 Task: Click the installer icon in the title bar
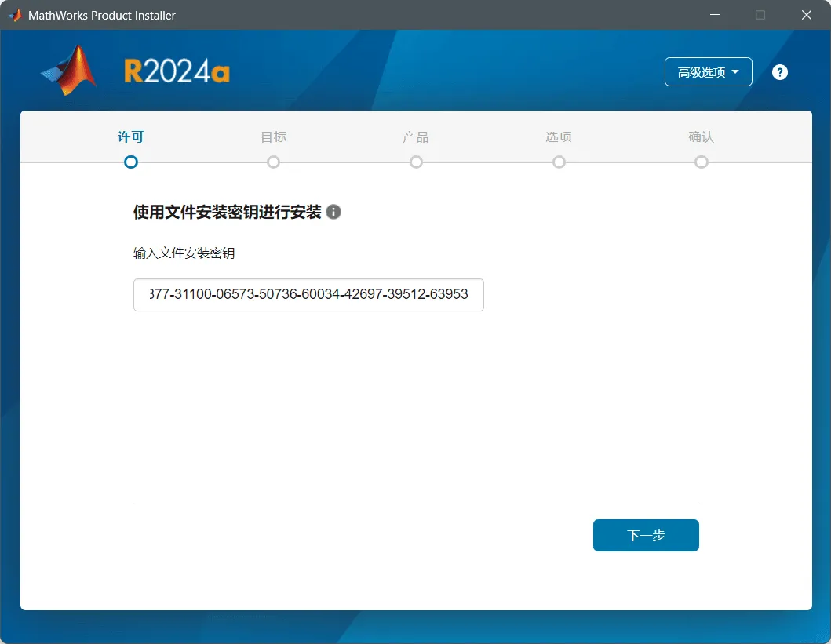[x=15, y=16]
